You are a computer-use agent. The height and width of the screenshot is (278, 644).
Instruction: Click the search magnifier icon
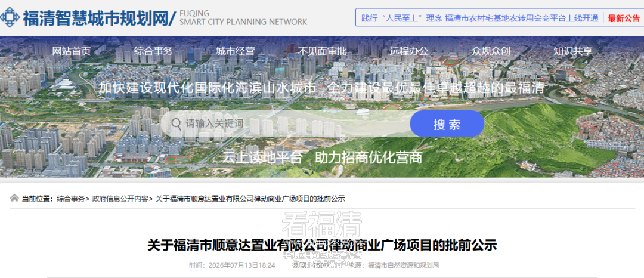(176, 123)
